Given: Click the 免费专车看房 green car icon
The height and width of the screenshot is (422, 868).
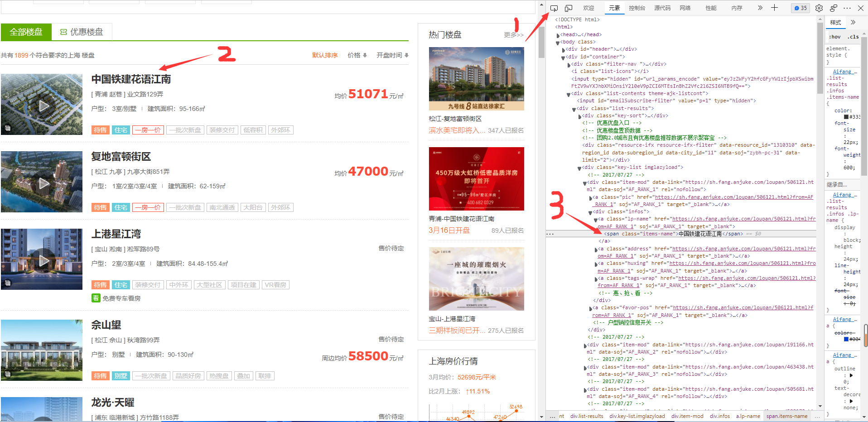Looking at the screenshot, I should [x=96, y=298].
